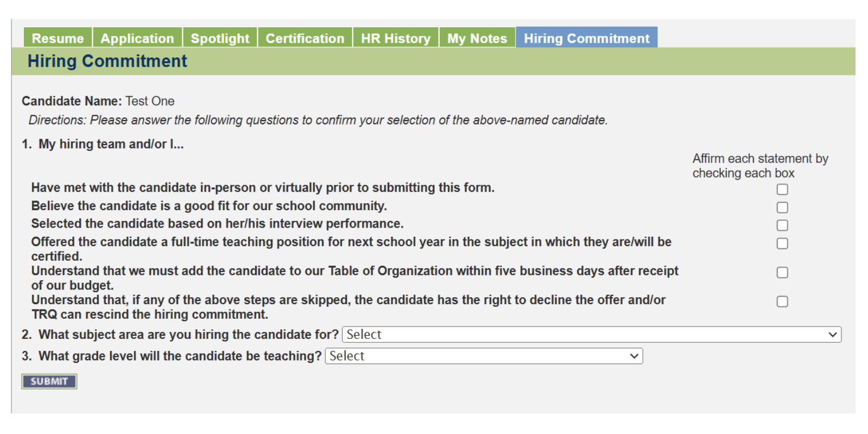Click the subject area dropdown chevron arrow
This screenshot has height=434, width=868.
[832, 335]
